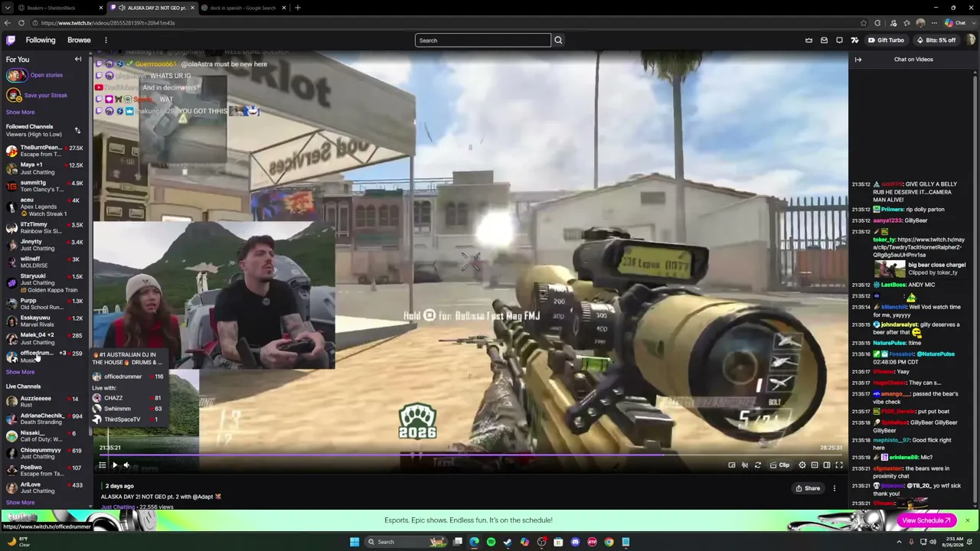Switch to the Google Search tab

[x=244, y=8]
